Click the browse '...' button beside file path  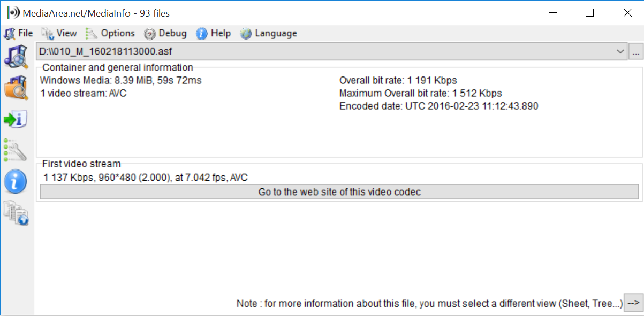pyautogui.click(x=635, y=52)
